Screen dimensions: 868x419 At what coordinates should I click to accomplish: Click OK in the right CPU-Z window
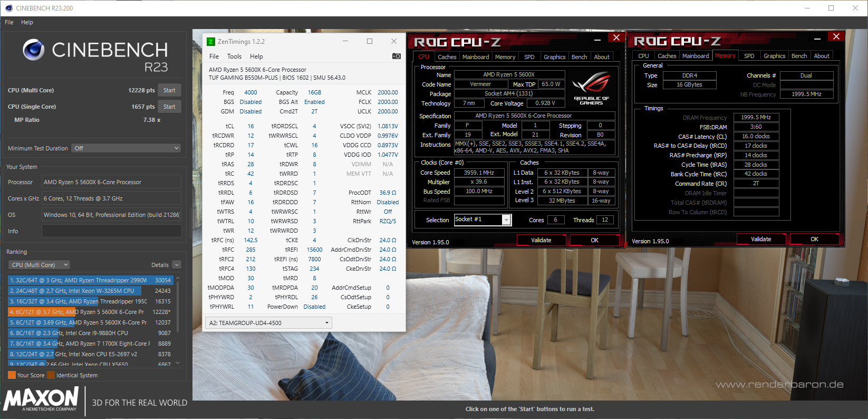click(814, 239)
